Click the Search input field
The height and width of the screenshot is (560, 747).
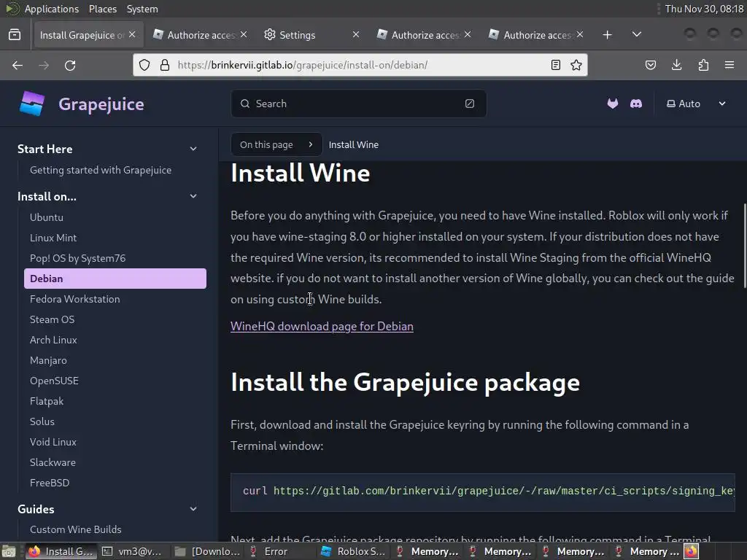click(359, 104)
